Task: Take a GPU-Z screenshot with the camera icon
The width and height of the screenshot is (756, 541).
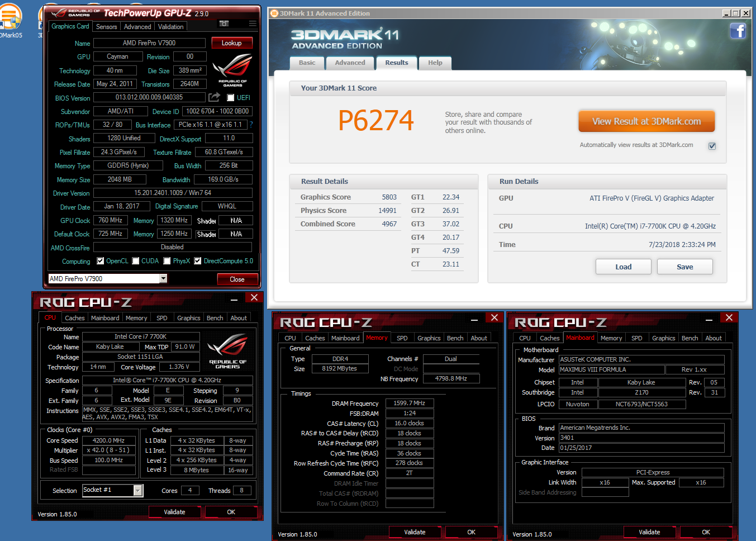Action: click(x=224, y=23)
